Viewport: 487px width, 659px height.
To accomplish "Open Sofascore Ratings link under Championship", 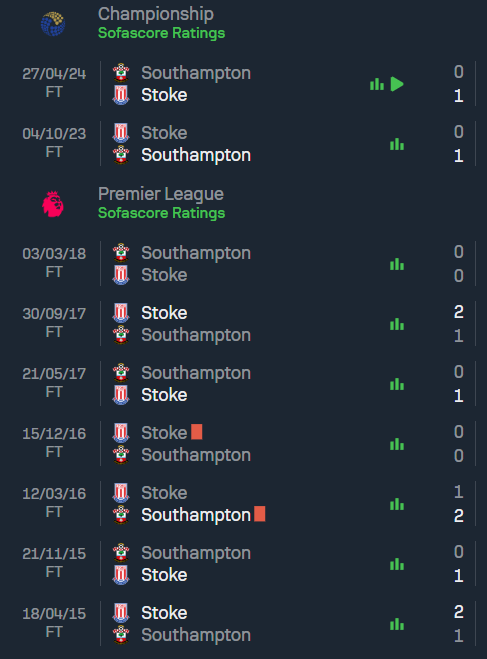I will (161, 33).
